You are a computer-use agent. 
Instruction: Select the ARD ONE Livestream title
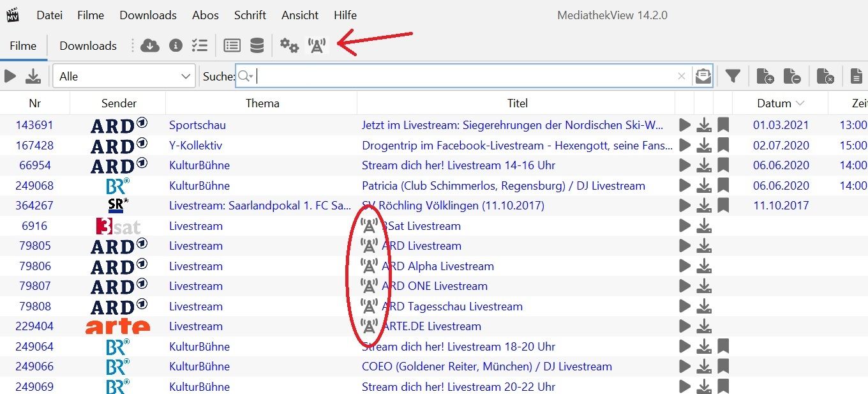point(435,286)
